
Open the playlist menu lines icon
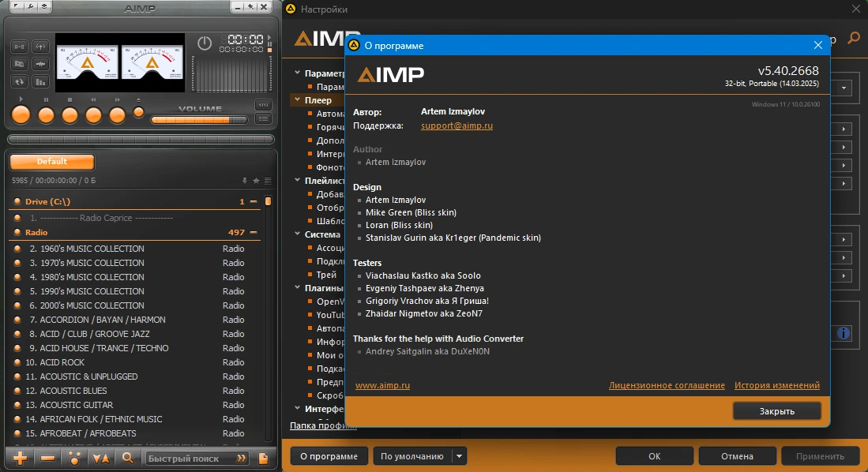tap(268, 181)
